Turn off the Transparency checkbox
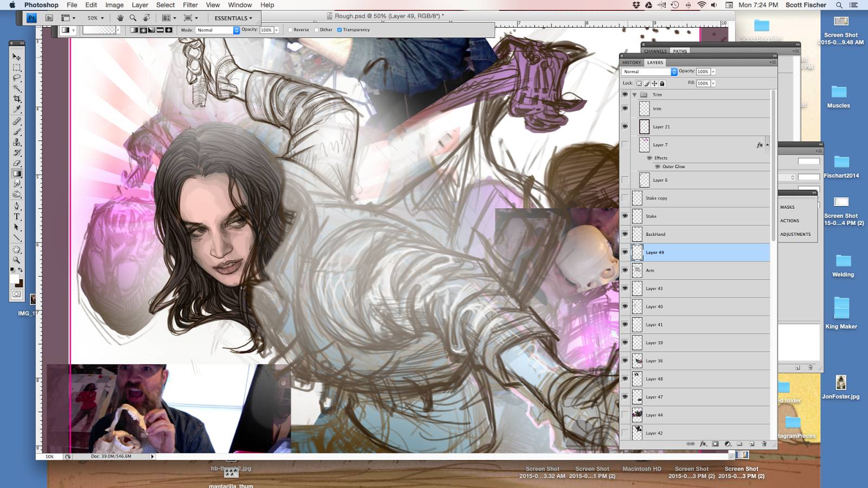Viewport: 868px width, 488px height. pos(340,30)
